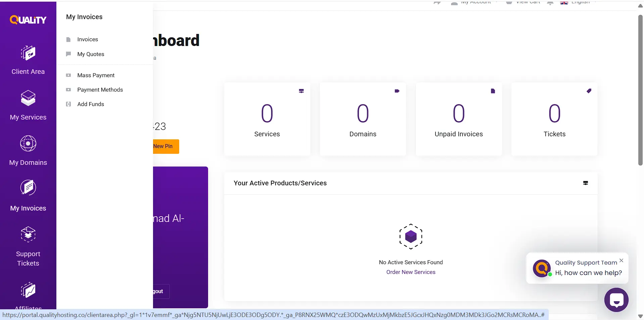The width and height of the screenshot is (644, 320).
Task: Click the Quality logo
Action: click(28, 20)
